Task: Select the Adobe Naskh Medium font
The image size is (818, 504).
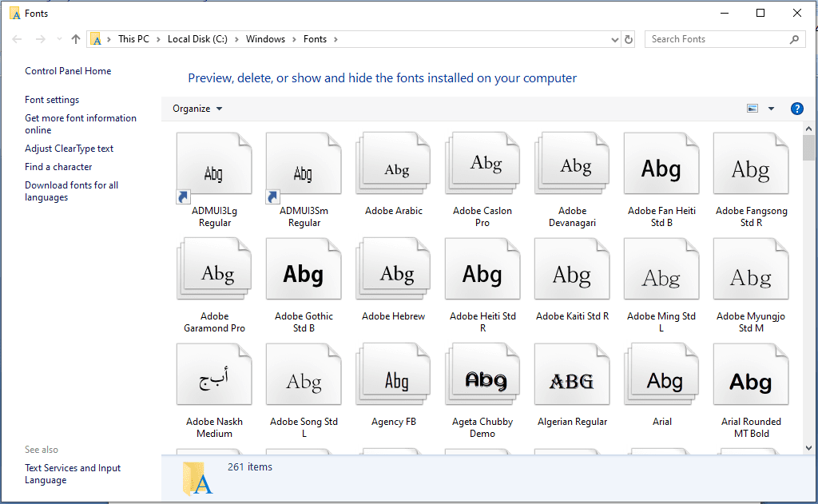Action: pos(214,374)
